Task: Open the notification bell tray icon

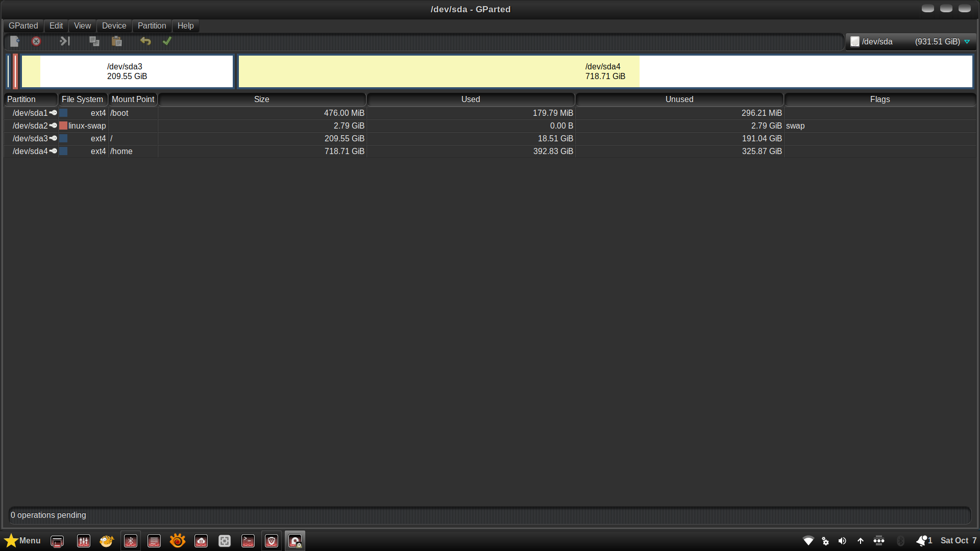Action: click(x=922, y=541)
